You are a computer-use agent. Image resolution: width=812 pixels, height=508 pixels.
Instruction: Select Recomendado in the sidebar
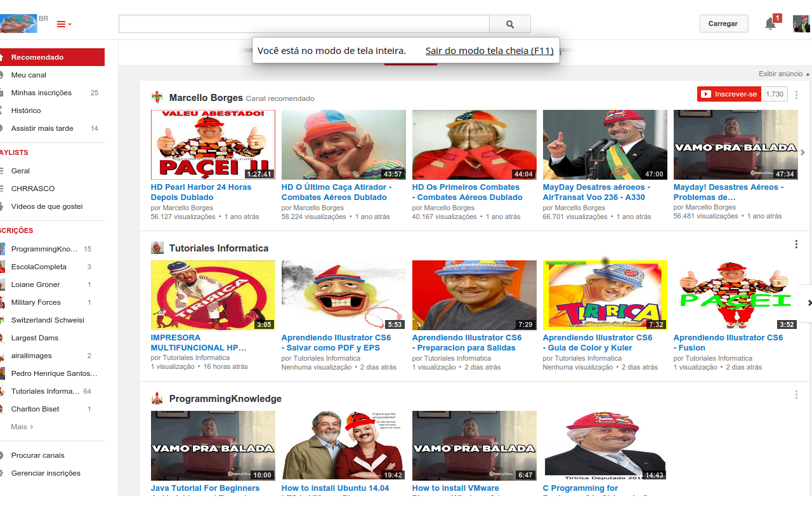52,57
